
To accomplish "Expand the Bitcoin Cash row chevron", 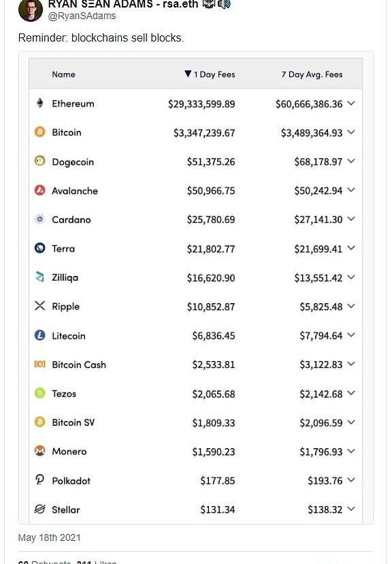I will (351, 364).
